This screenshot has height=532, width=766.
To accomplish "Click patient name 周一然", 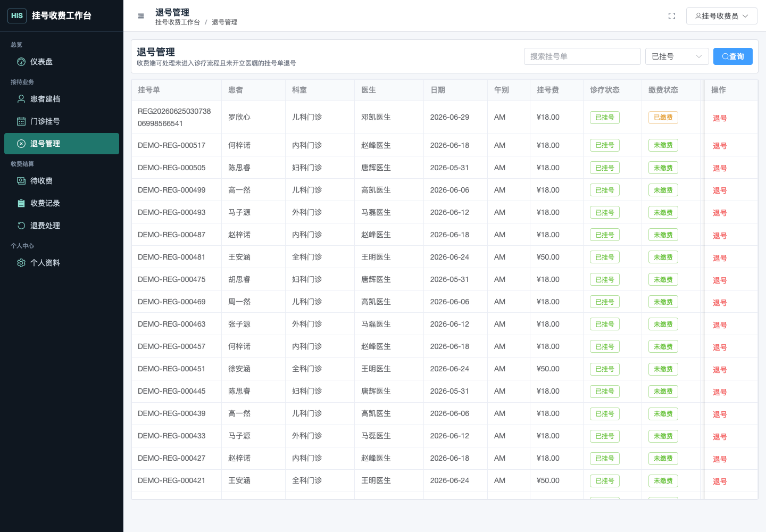I will coord(239,302).
